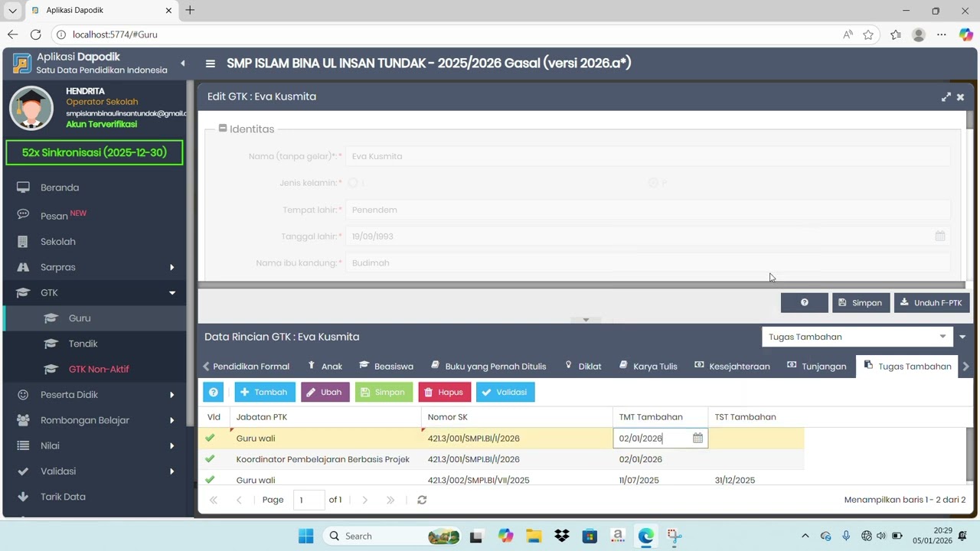Expand the Rombongan Belajar menu
Screen dimensions: 980x551
pyautogui.click(x=96, y=420)
